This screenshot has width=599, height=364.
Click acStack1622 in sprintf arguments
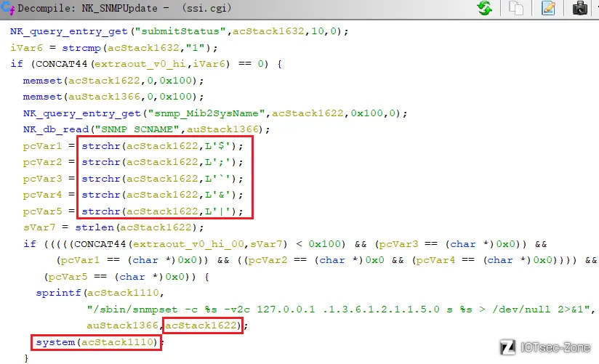201,325
